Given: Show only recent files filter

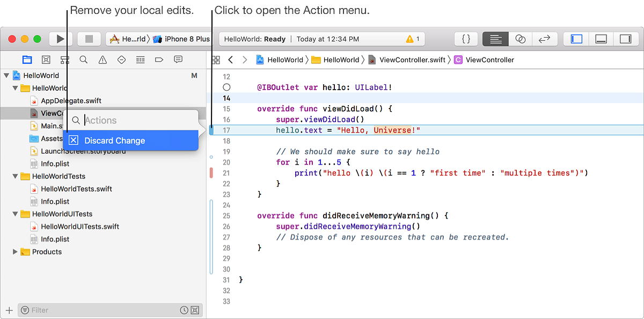Looking at the screenshot, I should click(184, 310).
